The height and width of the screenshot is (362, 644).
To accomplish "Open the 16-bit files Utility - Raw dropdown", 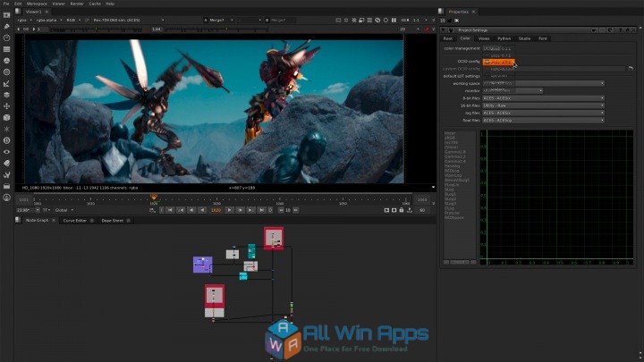I will tap(544, 105).
